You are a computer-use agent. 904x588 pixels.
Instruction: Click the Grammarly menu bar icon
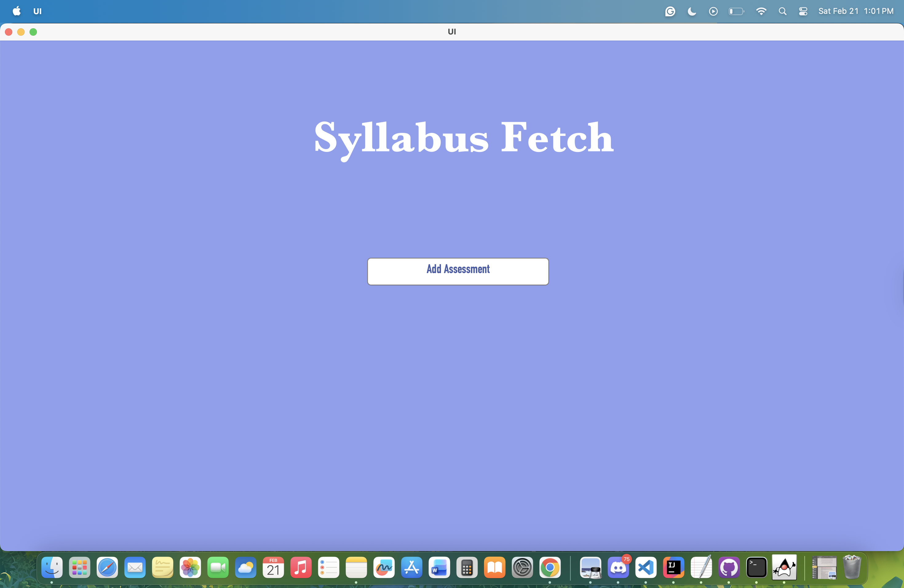670,11
